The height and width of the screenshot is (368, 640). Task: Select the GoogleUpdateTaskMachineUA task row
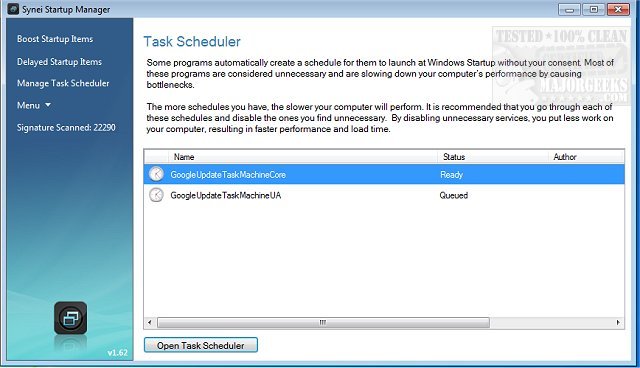(384, 195)
